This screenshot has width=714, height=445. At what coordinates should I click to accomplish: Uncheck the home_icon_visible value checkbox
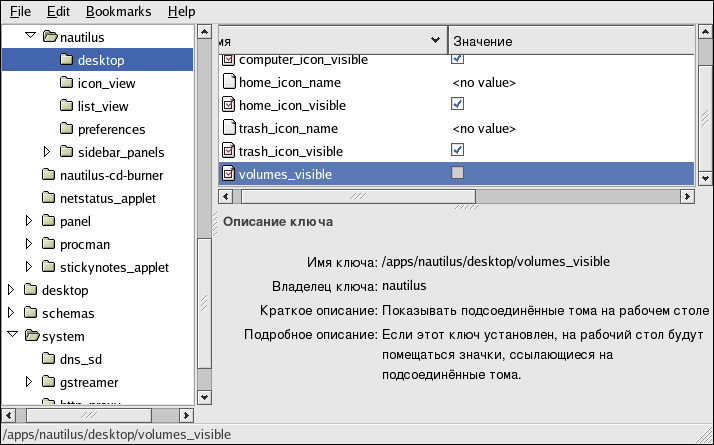tap(458, 104)
